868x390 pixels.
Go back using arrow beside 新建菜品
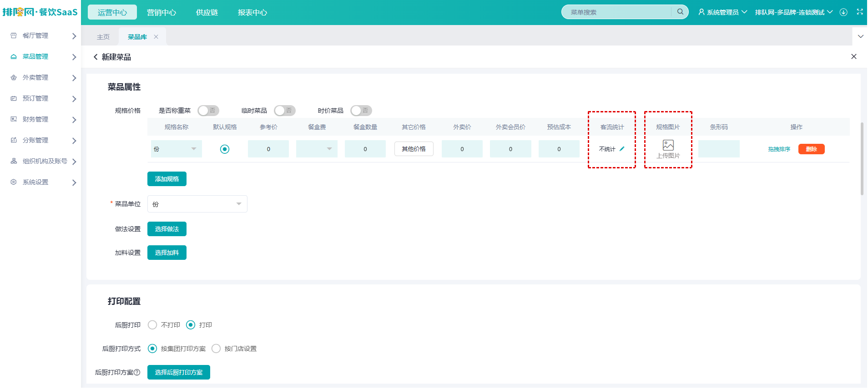point(96,57)
